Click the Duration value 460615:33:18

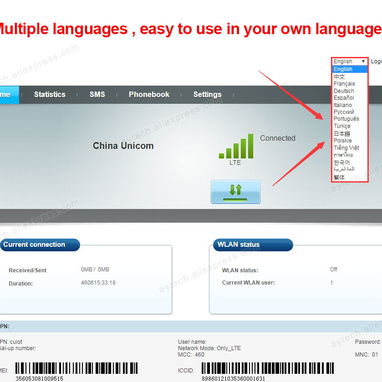tap(98, 283)
